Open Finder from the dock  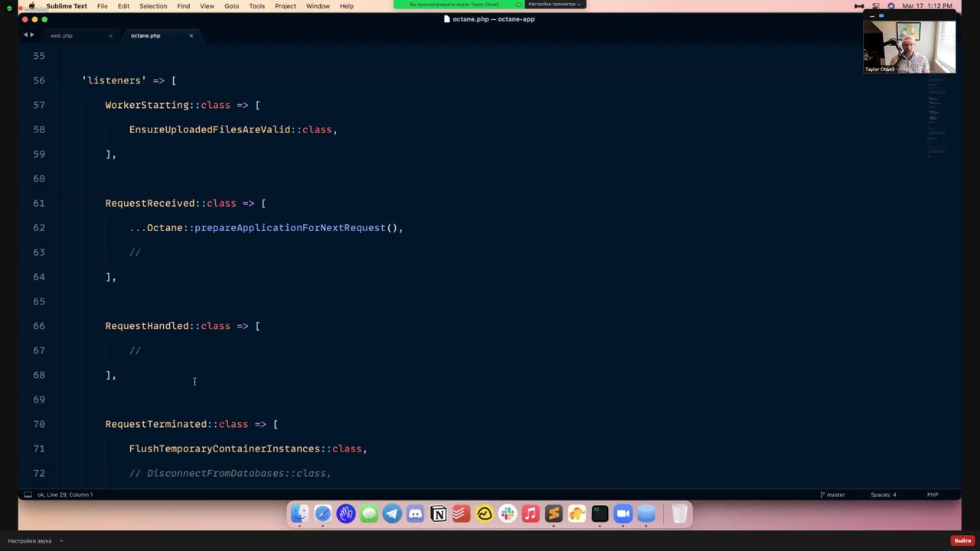[299, 514]
